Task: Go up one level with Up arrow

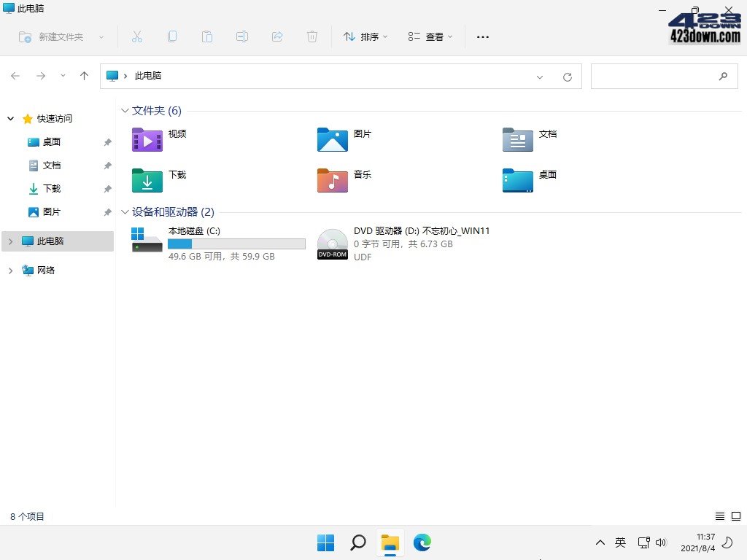Action: (85, 76)
